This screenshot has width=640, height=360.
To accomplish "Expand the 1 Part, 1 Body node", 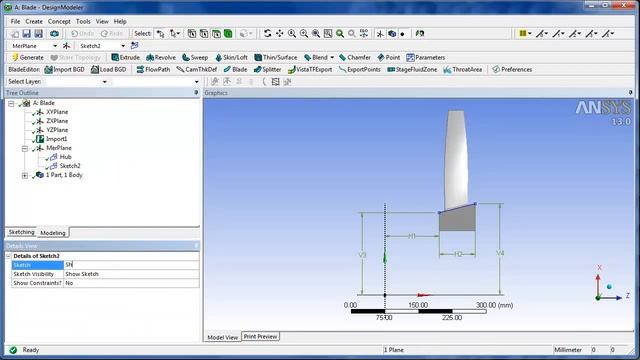I will pos(25,175).
